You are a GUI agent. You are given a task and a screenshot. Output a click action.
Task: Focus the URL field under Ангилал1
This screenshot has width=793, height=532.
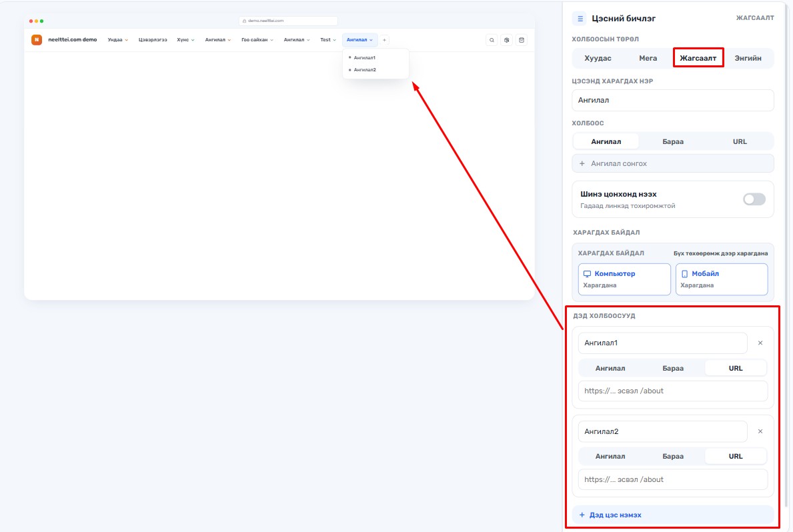673,391
